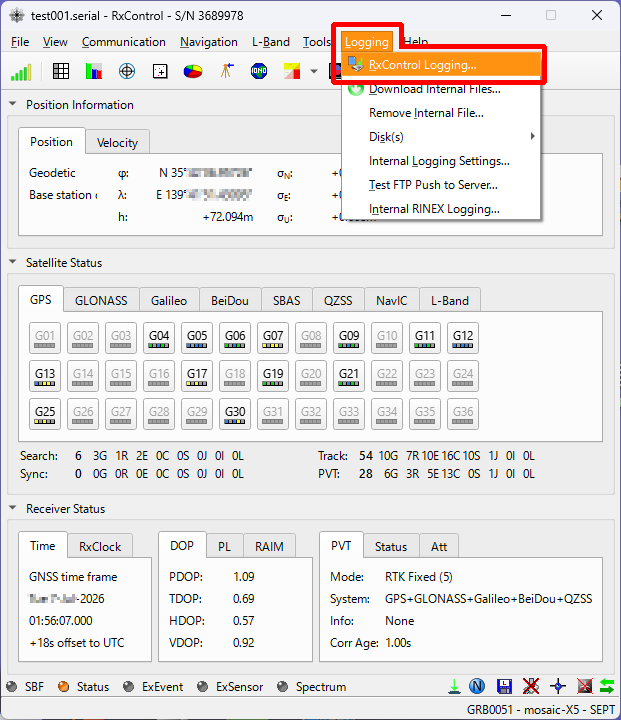Collapse the Position Information section

point(13,104)
